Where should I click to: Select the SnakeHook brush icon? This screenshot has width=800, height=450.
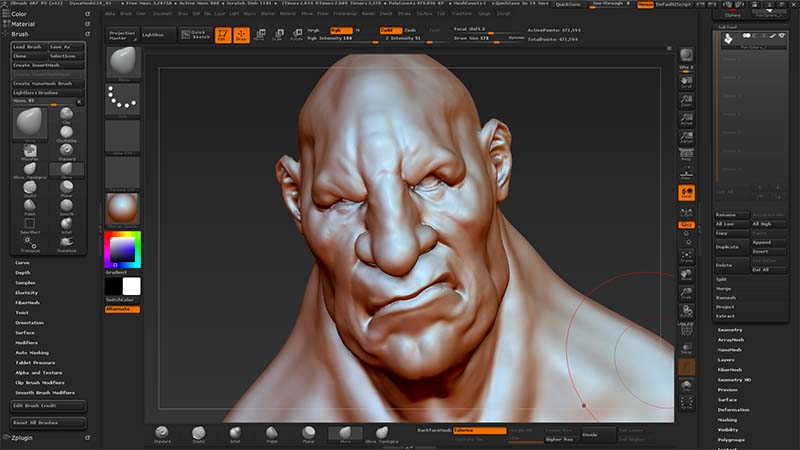pos(66,244)
